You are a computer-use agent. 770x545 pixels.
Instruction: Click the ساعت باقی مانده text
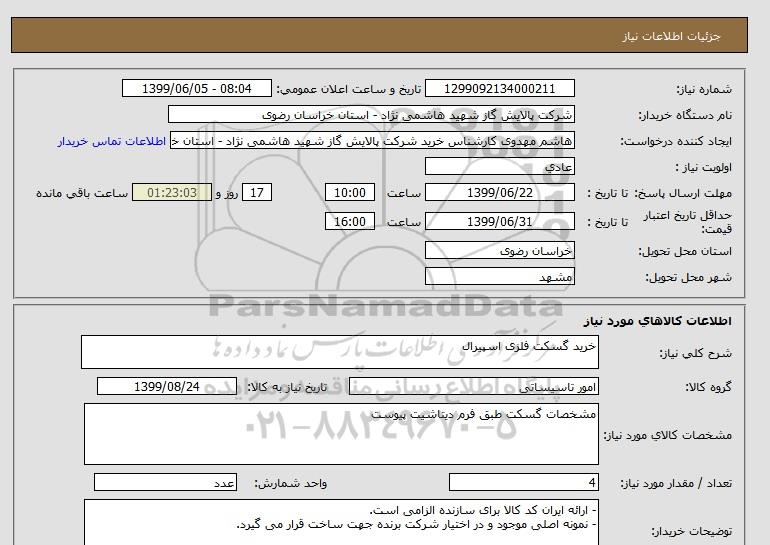tap(82, 193)
